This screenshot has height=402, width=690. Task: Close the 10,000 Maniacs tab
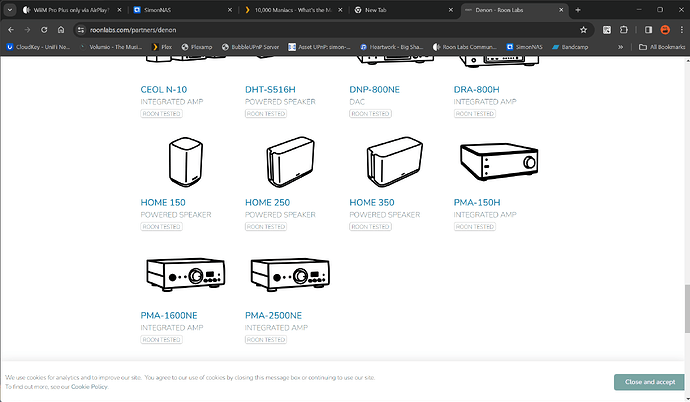point(340,10)
